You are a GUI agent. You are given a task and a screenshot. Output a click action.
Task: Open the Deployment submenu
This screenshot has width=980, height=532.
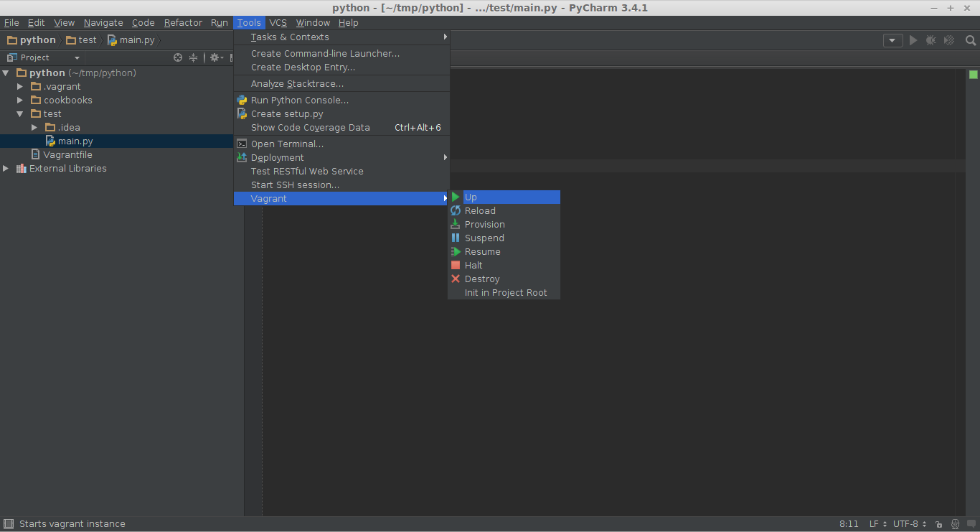click(x=341, y=157)
